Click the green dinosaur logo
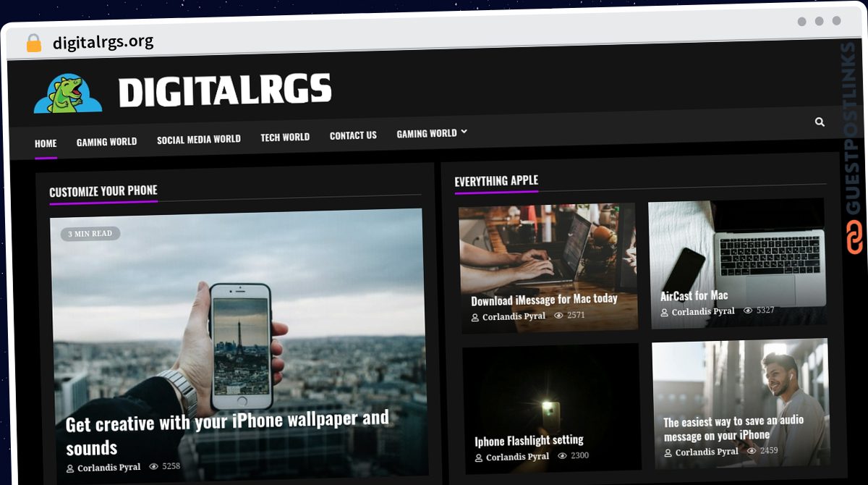Screen dimensions: 868x485 (x=68, y=93)
